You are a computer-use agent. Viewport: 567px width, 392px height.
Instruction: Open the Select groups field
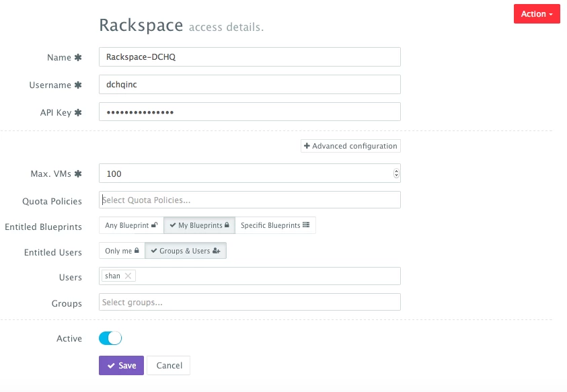[250, 302]
